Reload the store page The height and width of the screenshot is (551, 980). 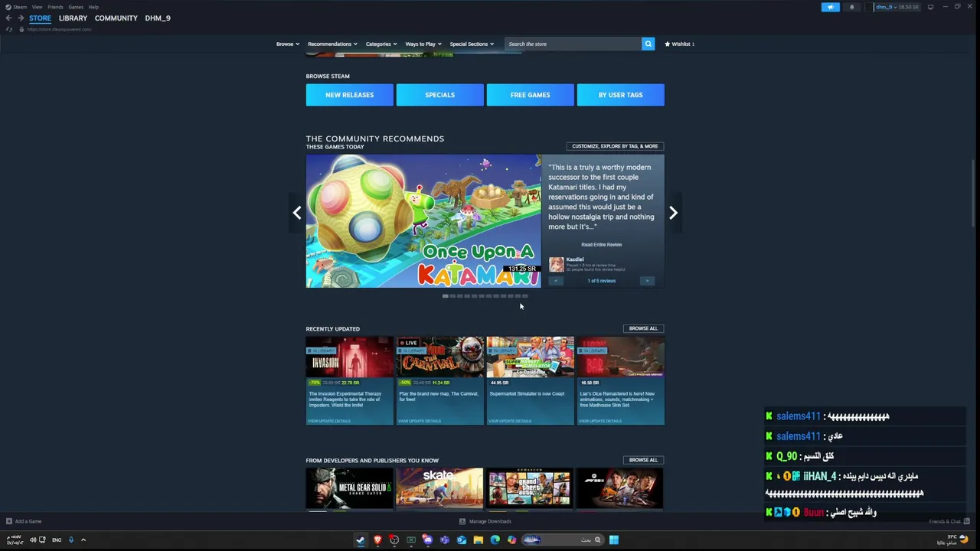pos(8,29)
